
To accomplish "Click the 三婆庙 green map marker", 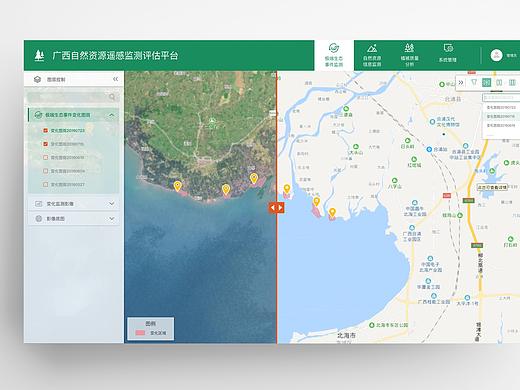I will coord(346,109).
